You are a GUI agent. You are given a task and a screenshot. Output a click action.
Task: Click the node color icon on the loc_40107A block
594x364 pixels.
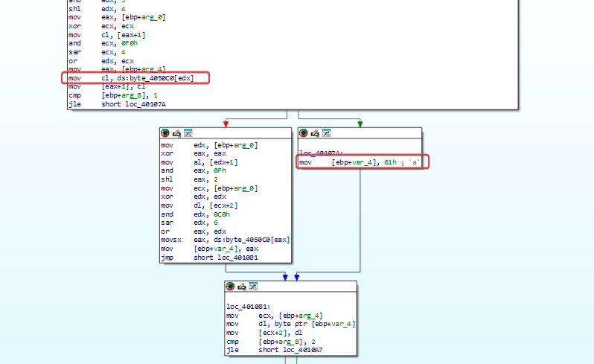click(x=304, y=133)
